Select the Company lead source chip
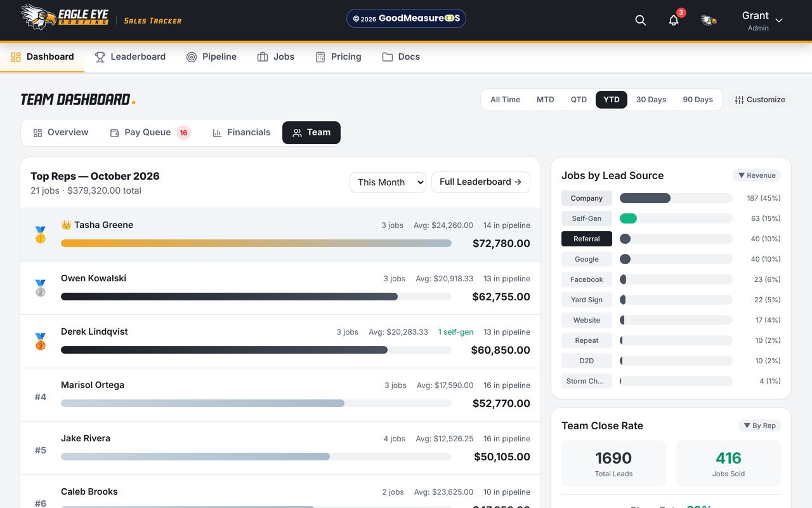This screenshot has width=812, height=508. [587, 198]
